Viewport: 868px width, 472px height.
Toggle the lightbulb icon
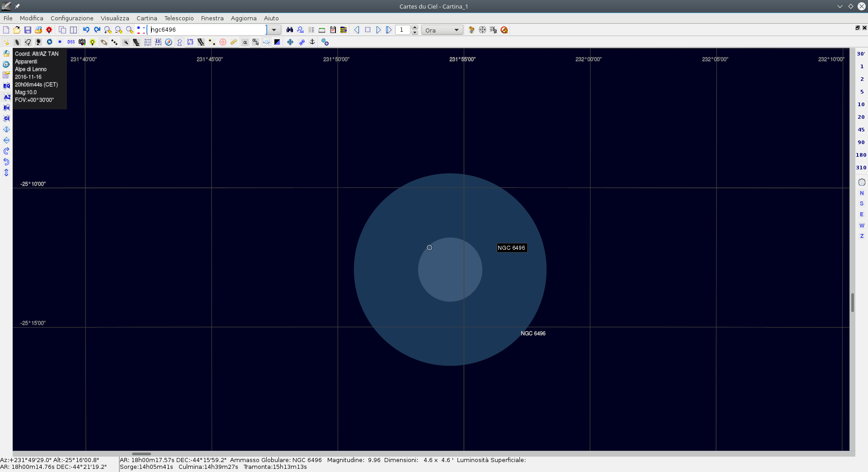[x=93, y=42]
